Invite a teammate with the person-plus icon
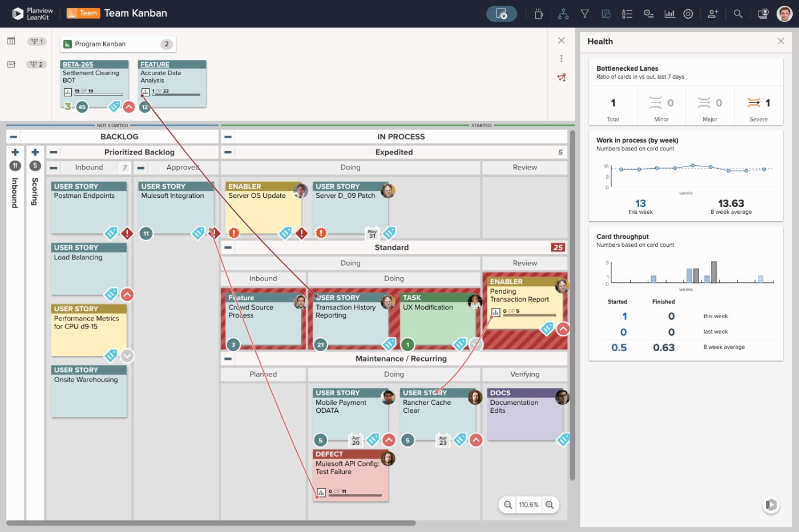This screenshot has height=532, width=799. 713,13
